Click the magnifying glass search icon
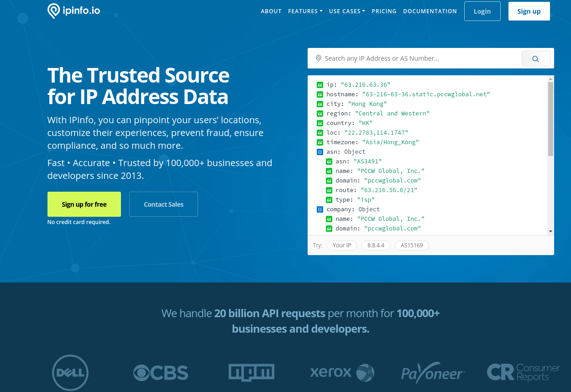Image resolution: width=571 pixels, height=392 pixels. point(535,58)
